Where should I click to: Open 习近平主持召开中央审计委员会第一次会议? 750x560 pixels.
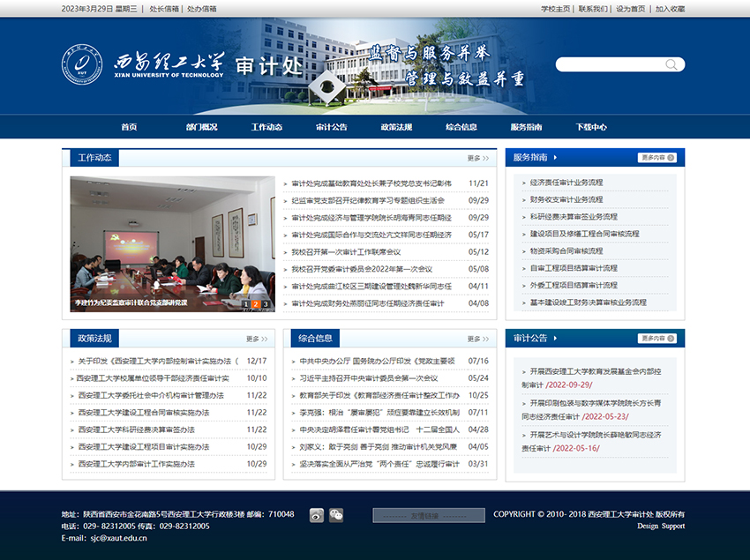tap(369, 378)
